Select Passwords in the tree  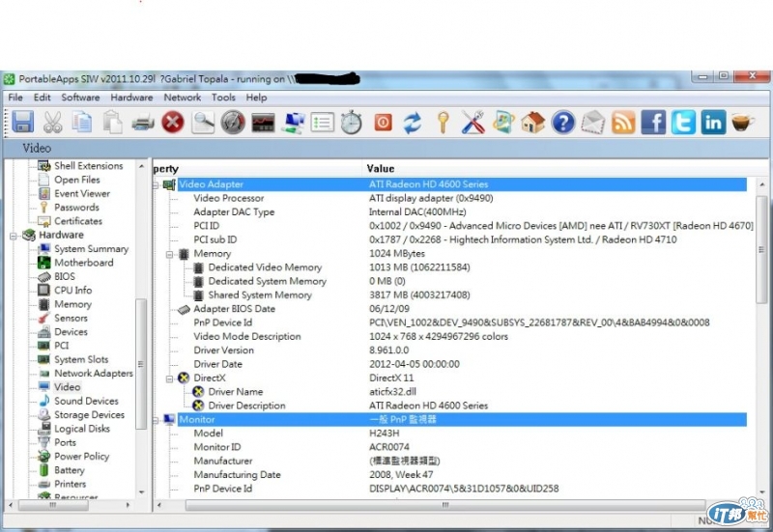click(x=76, y=207)
